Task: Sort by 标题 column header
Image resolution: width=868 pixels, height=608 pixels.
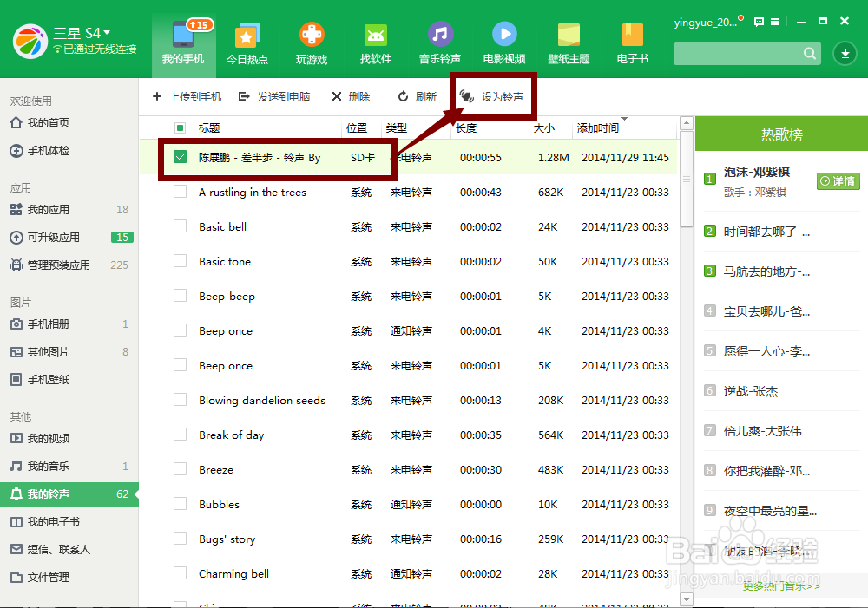Action: (x=209, y=128)
